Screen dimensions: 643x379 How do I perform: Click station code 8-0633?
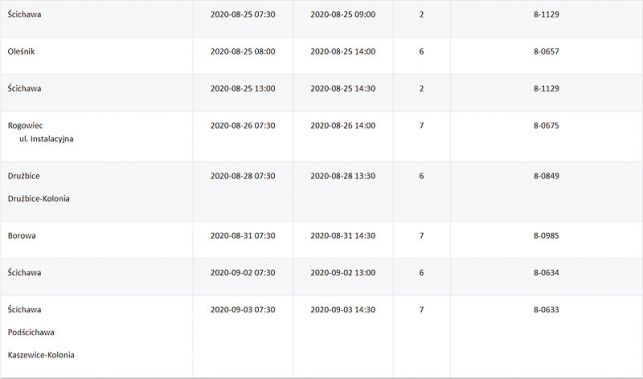546,310
